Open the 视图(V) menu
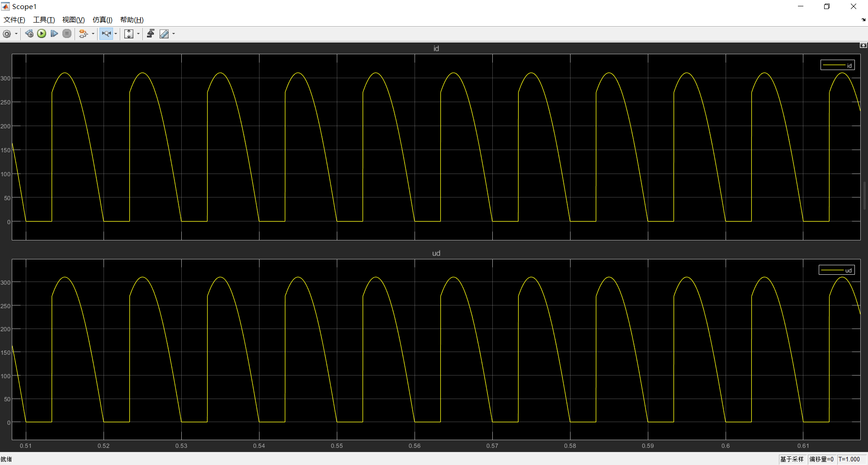The height and width of the screenshot is (465, 868). tap(74, 20)
